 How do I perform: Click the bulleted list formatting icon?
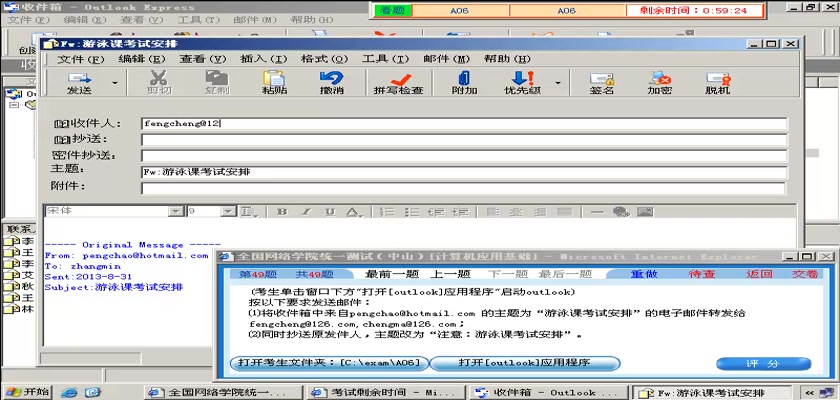point(412,212)
